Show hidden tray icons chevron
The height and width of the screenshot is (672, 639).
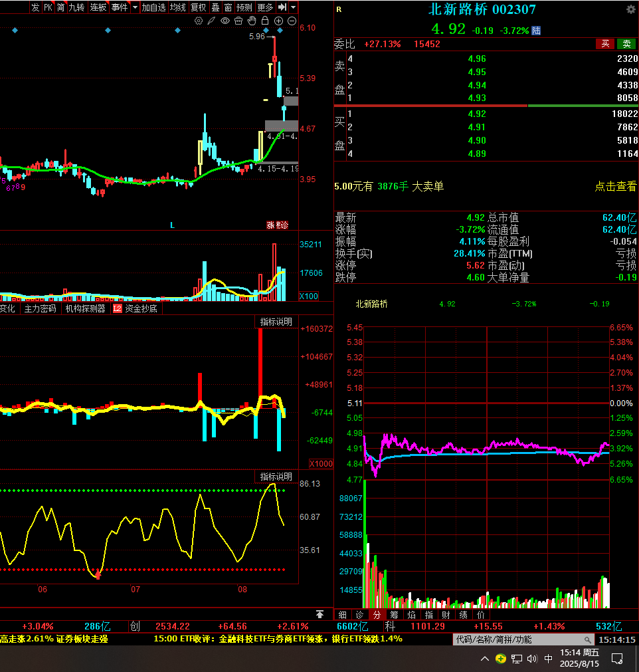pos(485,659)
